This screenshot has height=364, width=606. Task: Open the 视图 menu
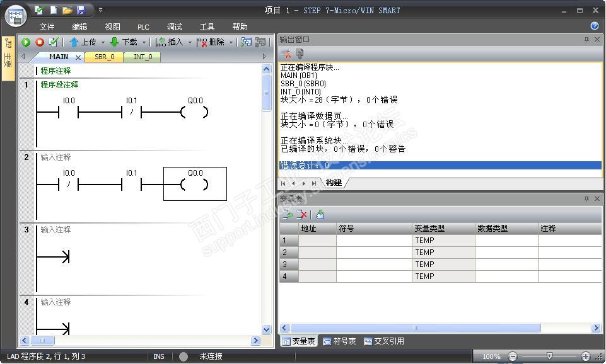pyautogui.click(x=112, y=26)
